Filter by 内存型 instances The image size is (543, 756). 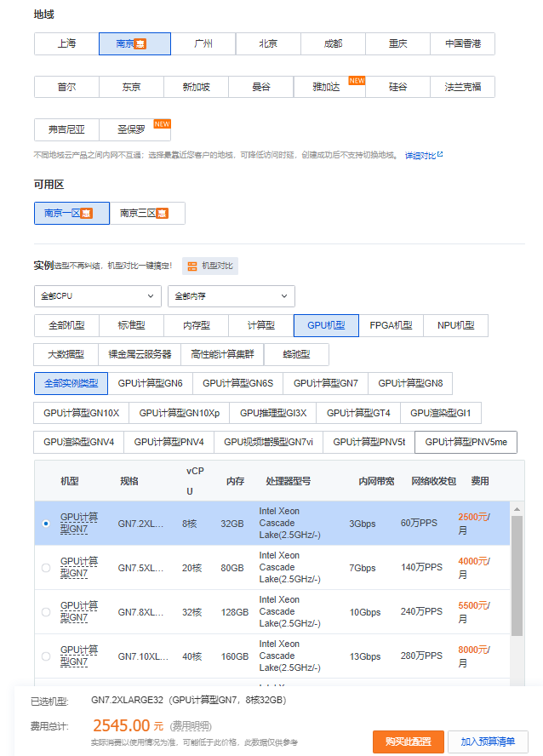[x=196, y=325]
